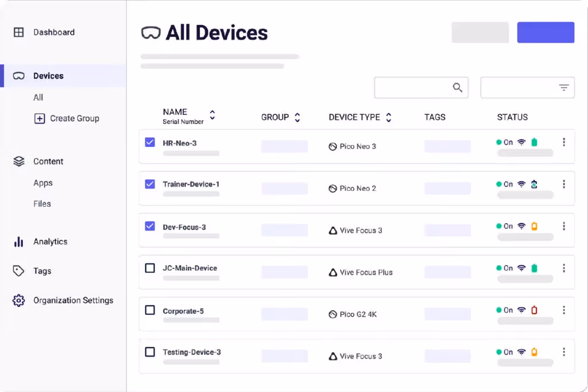Click the Devices headset icon in sidebar

click(18, 76)
